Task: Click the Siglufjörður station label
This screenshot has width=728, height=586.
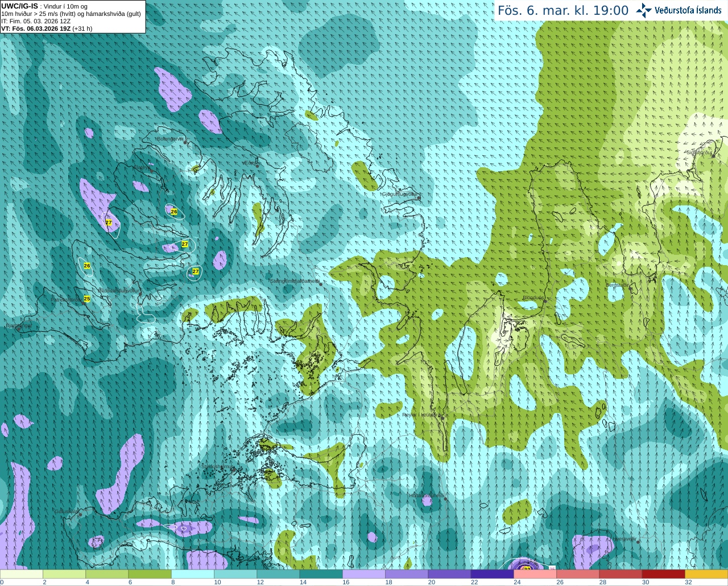Action: (699, 152)
